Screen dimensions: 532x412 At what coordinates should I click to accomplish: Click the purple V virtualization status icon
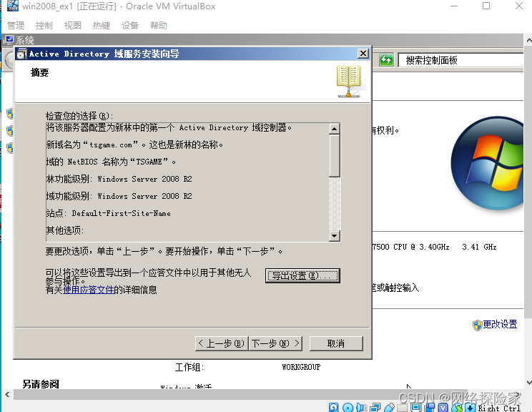443,407
